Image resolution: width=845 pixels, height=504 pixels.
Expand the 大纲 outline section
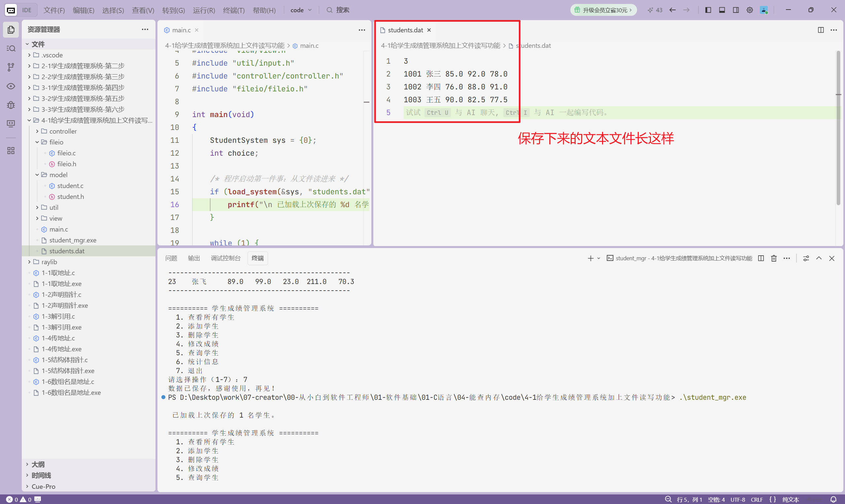point(88,464)
